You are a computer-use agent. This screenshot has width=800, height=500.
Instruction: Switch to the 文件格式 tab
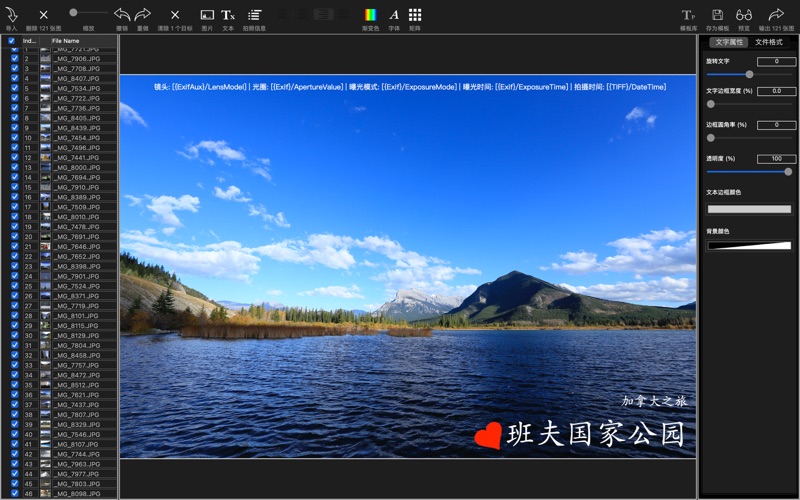coord(769,42)
